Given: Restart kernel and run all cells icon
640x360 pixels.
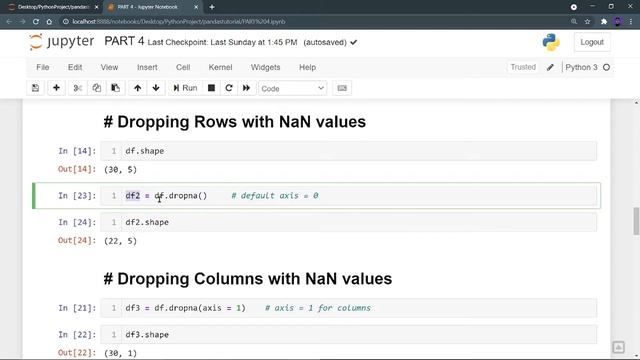Looking at the screenshot, I should click(x=247, y=88).
